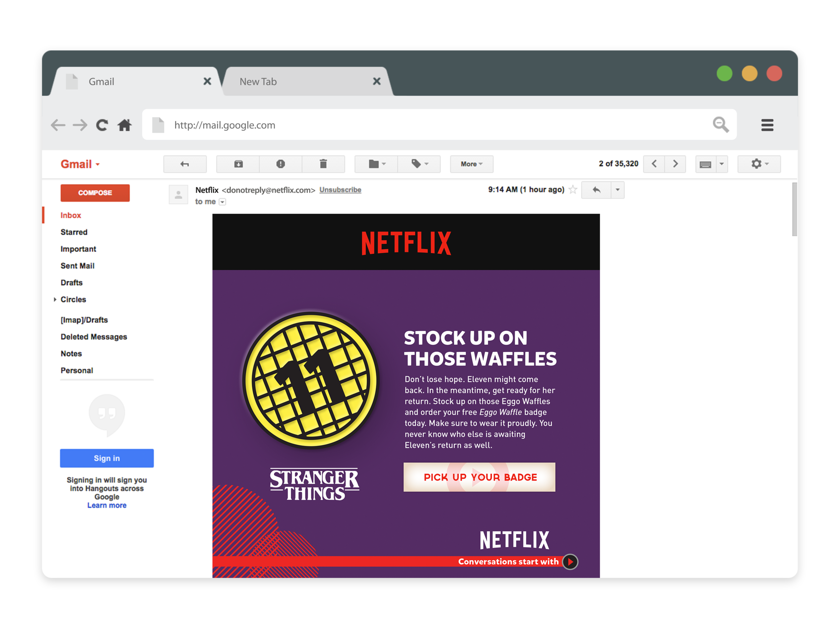The image size is (840, 630).
Task: Open the settings gear menu
Action: coord(759,164)
